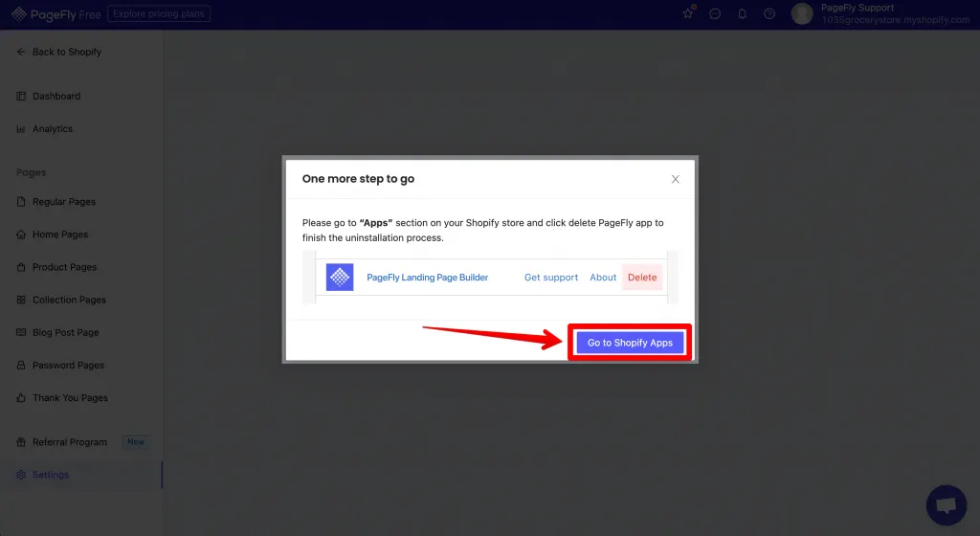
Task: Open Settings in the sidebar
Action: (x=50, y=475)
